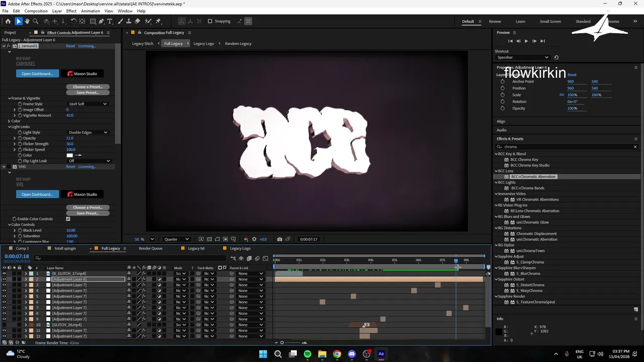Select the Eraser tool

pyautogui.click(x=137, y=21)
